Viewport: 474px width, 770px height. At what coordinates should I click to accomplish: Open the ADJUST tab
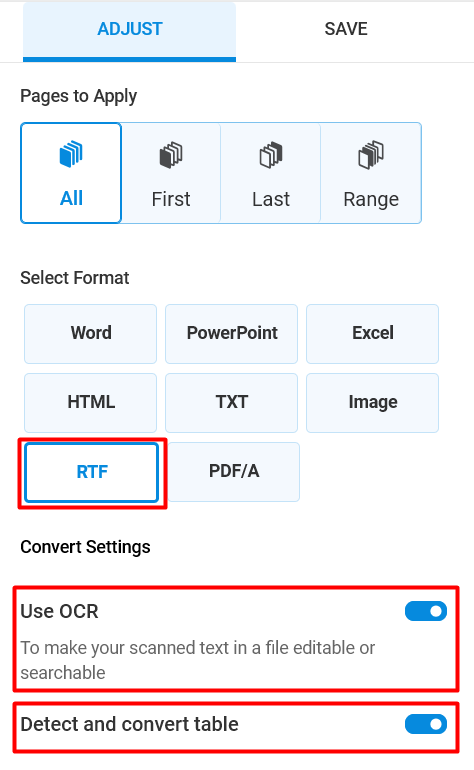click(x=130, y=29)
